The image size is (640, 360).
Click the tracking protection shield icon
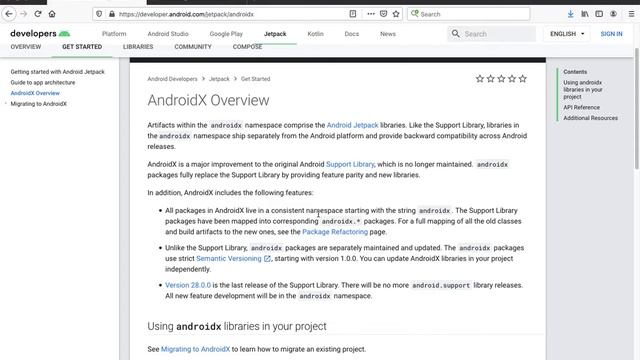(99, 14)
